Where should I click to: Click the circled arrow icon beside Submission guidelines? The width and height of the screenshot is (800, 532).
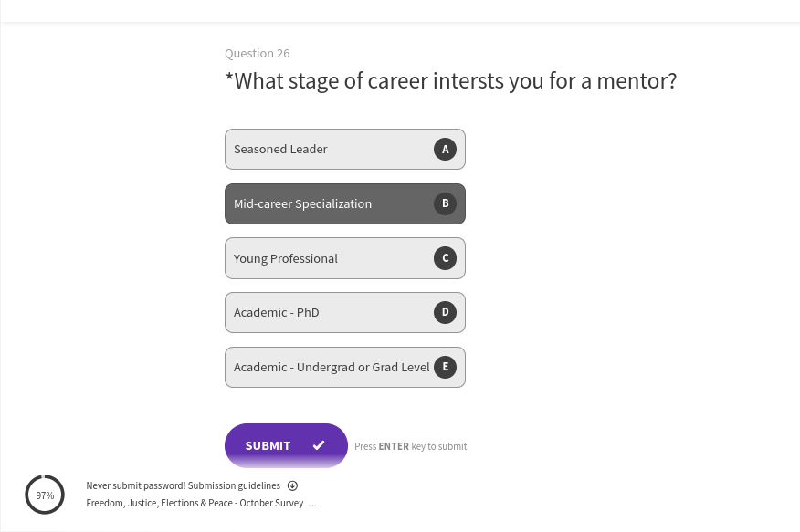(x=292, y=485)
